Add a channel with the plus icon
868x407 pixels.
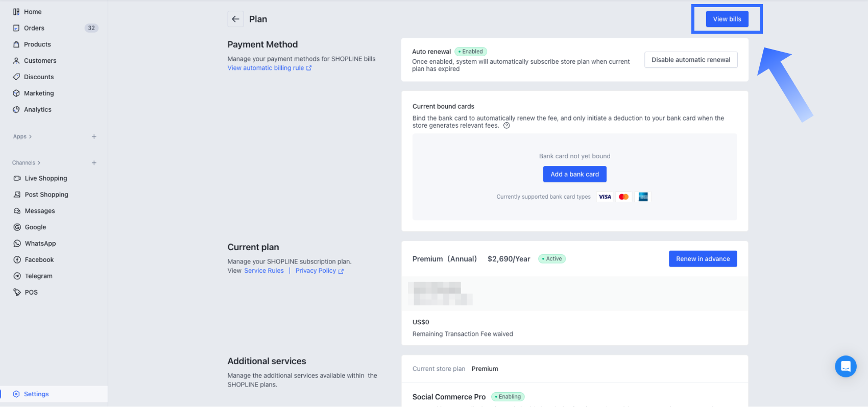(94, 163)
